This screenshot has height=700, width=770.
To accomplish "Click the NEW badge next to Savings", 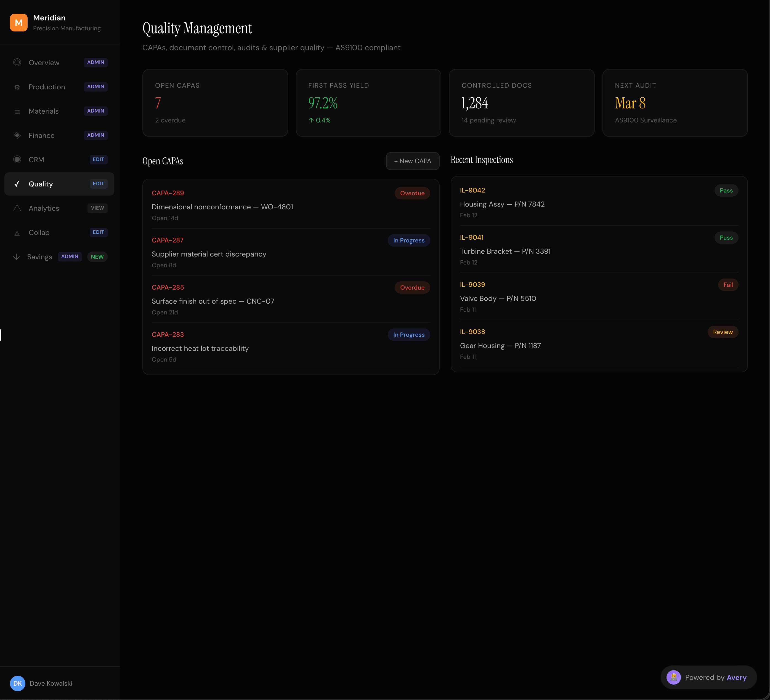I will (97, 257).
